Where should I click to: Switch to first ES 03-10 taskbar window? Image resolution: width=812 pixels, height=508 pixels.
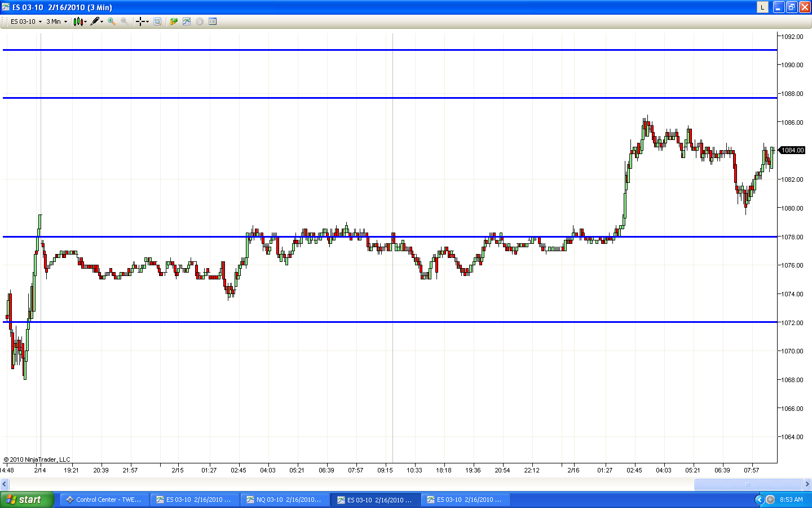pos(195,500)
